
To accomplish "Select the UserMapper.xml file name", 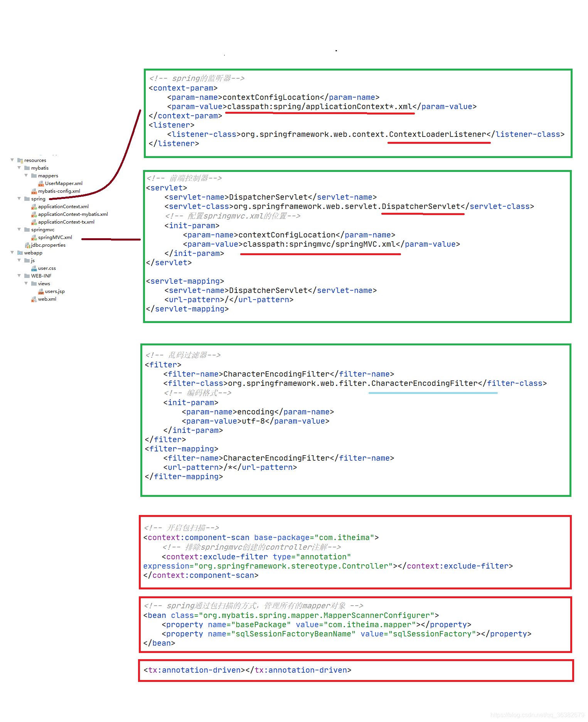I will tap(64, 183).
